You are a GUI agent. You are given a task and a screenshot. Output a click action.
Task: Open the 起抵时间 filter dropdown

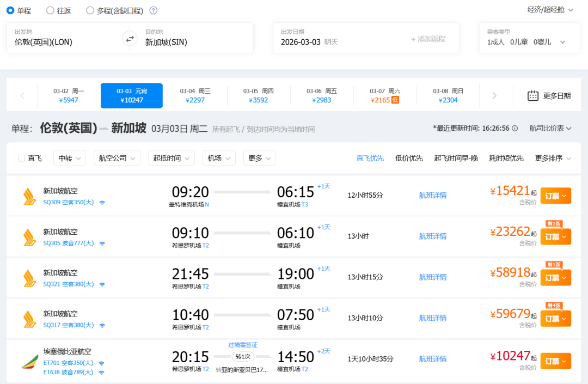(x=171, y=158)
